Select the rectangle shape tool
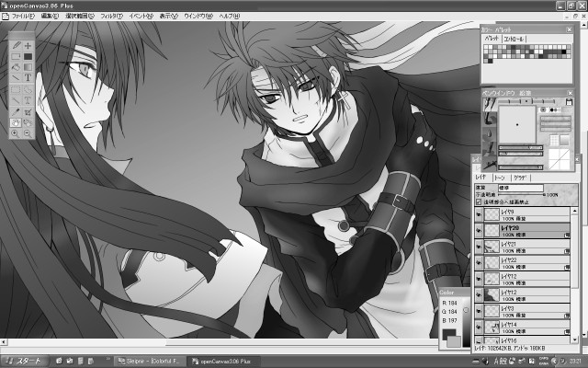This screenshot has width=588, height=368. 16,57
